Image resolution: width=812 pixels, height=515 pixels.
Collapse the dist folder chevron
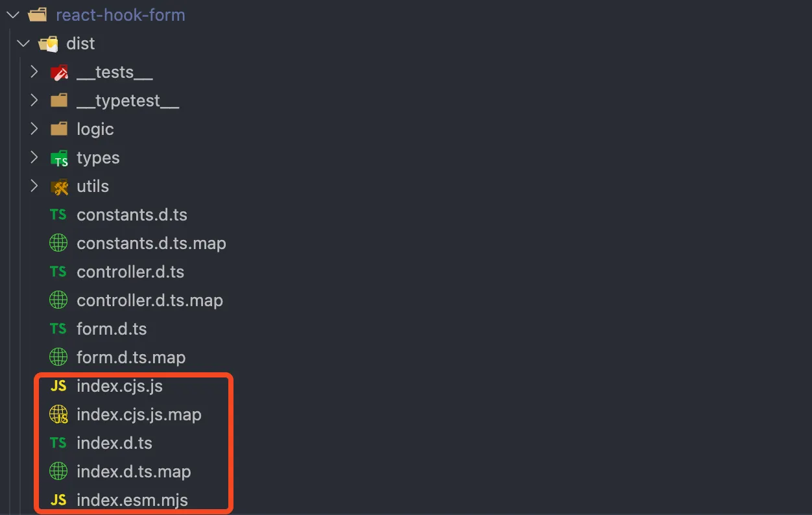pyautogui.click(x=23, y=44)
